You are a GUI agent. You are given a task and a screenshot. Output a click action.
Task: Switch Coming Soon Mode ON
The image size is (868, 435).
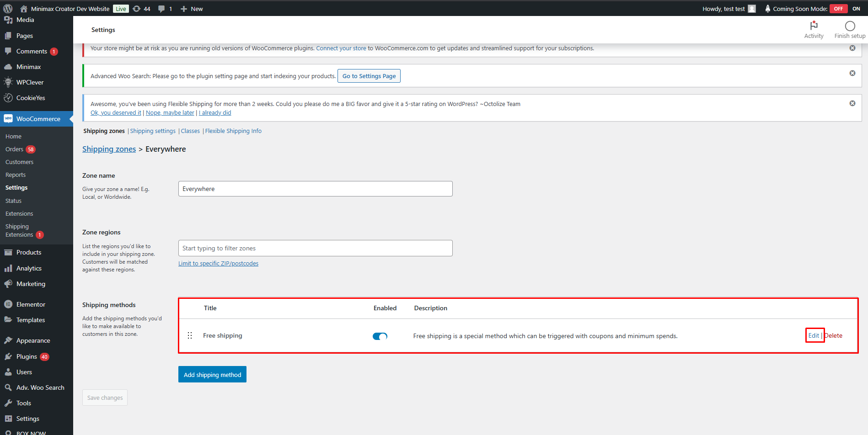[x=856, y=9]
